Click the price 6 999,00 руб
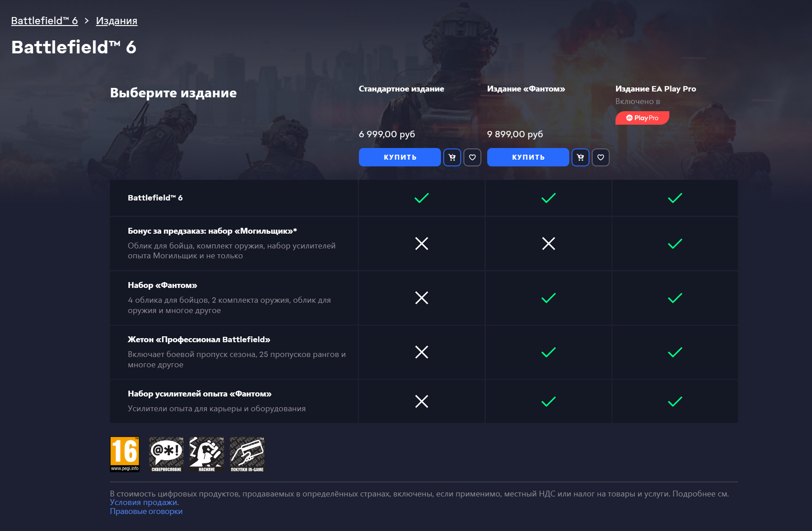 [387, 134]
